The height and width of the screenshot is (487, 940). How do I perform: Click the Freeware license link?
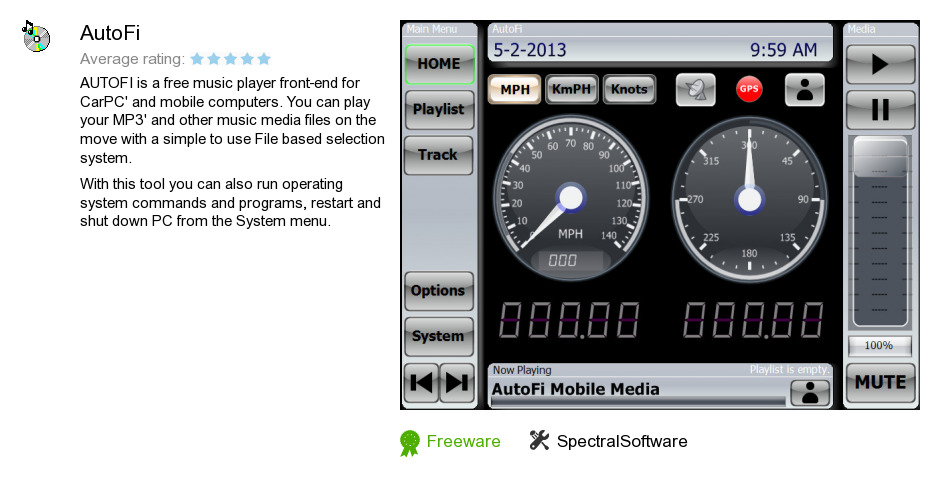[x=463, y=441]
